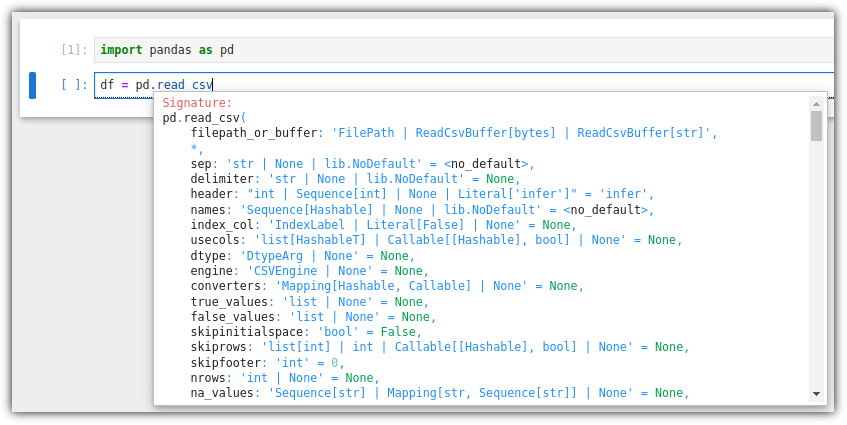Click the delimiter parameter line
Screen dimensions: 847x425
[355, 179]
